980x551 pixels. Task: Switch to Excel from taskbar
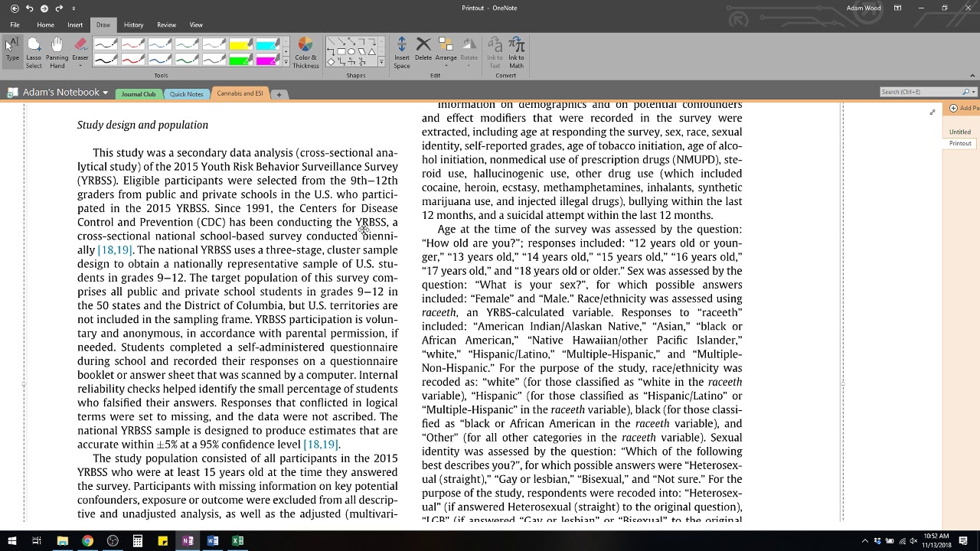click(237, 541)
